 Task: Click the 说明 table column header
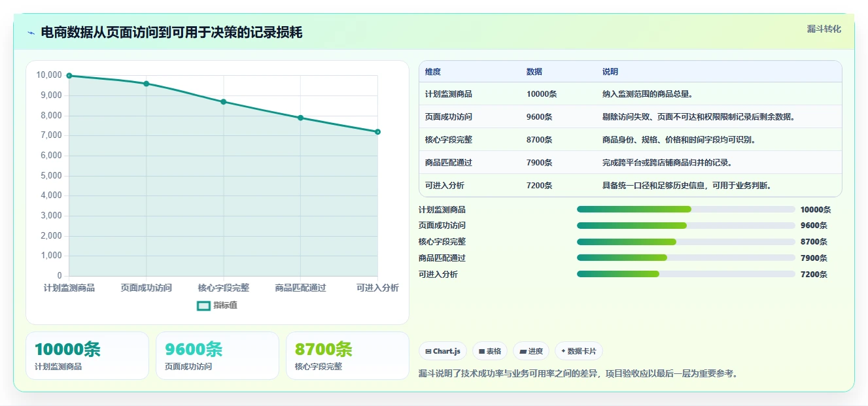pyautogui.click(x=610, y=72)
